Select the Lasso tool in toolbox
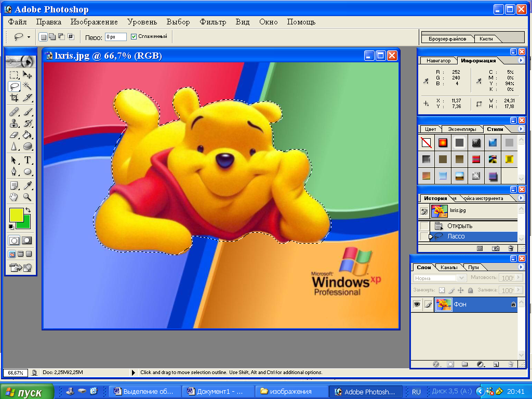532x399 pixels. tap(14, 86)
